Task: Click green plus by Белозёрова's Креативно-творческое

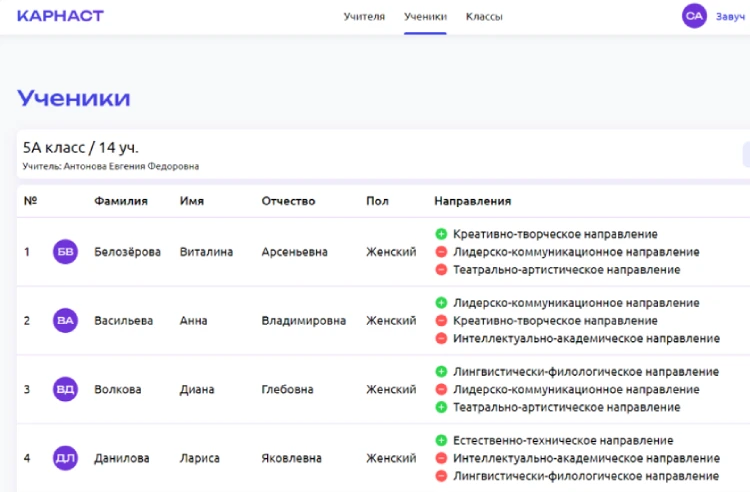Action: tap(441, 234)
